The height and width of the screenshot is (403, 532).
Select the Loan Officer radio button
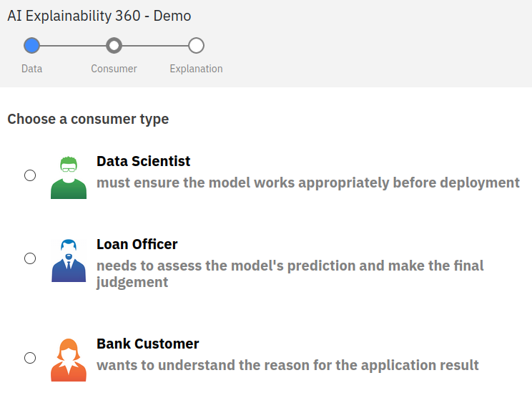(30, 258)
